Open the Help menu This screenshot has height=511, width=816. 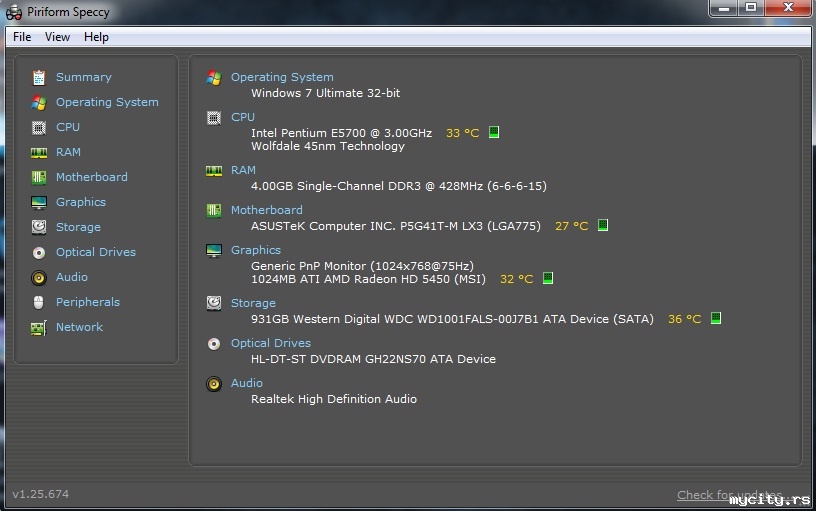point(96,37)
